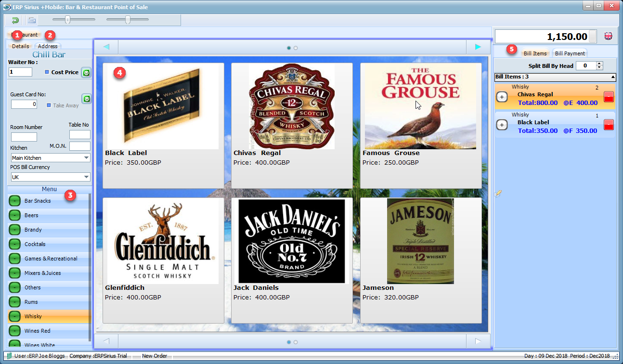This screenshot has height=364, width=623.
Task: Select the Cocktails menu category
Action: [x=49, y=244]
